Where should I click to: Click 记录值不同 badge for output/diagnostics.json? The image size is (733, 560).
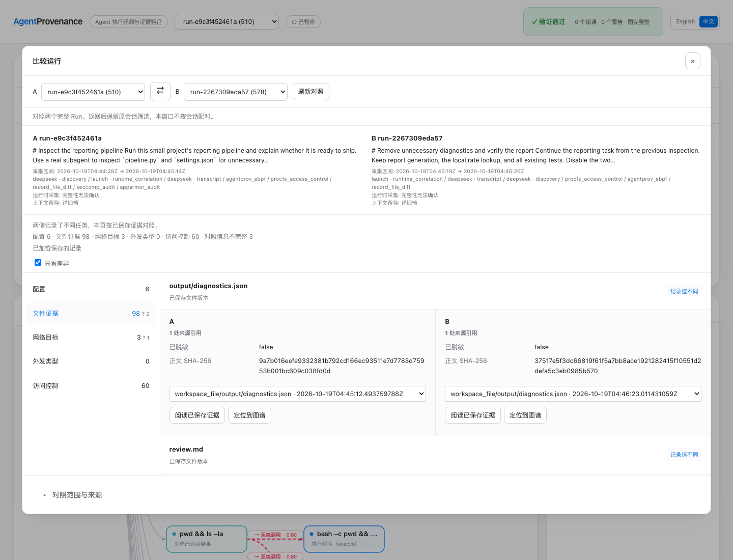(684, 291)
